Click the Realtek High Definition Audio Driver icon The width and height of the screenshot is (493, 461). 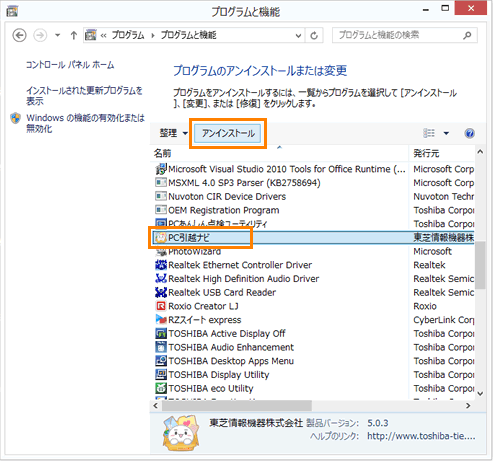point(161,279)
